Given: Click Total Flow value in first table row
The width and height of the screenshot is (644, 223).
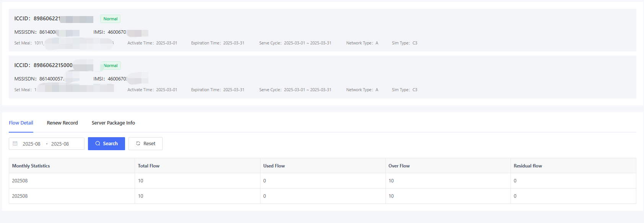Looking at the screenshot, I should tap(141, 181).
